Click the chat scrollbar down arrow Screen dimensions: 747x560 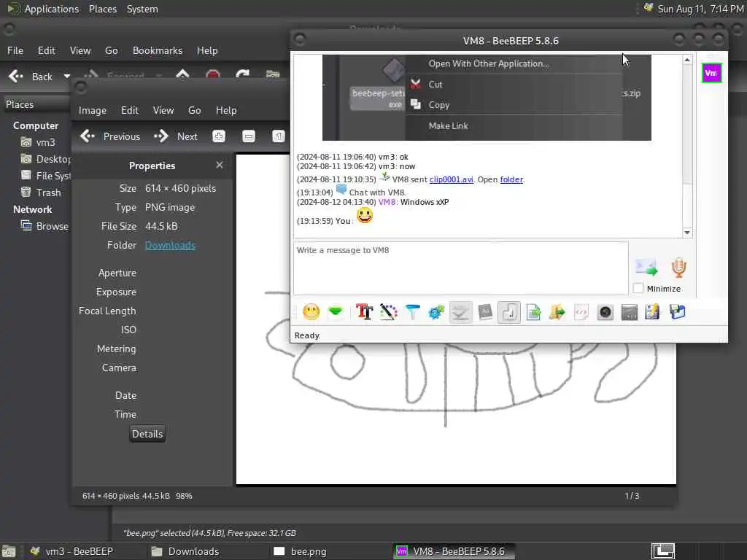(x=687, y=233)
